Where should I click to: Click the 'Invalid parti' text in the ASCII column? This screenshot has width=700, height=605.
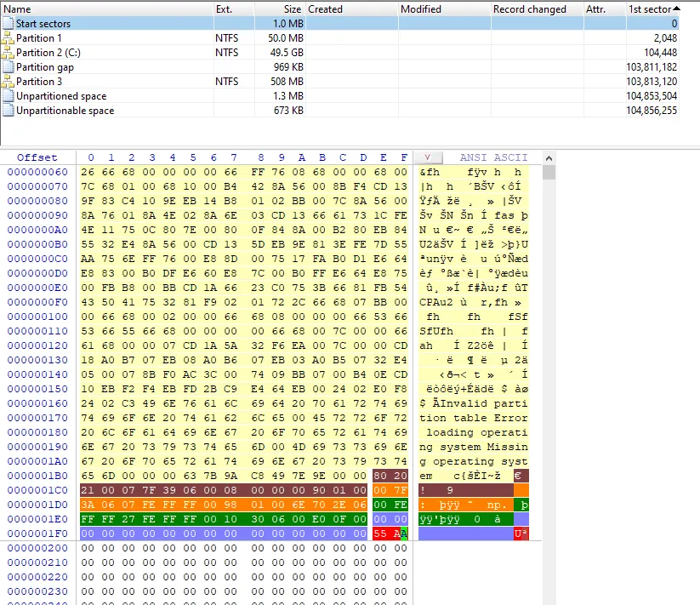[478, 404]
